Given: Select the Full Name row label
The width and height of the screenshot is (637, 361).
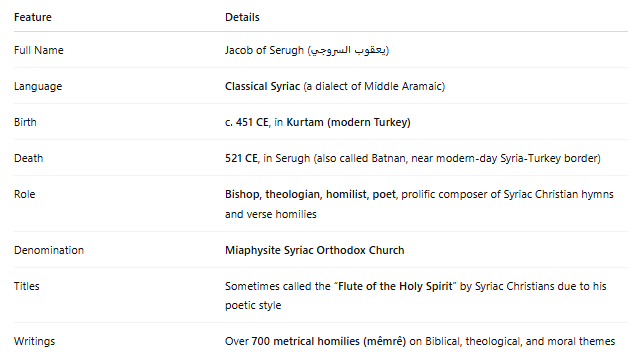Looking at the screenshot, I should pos(39,50).
